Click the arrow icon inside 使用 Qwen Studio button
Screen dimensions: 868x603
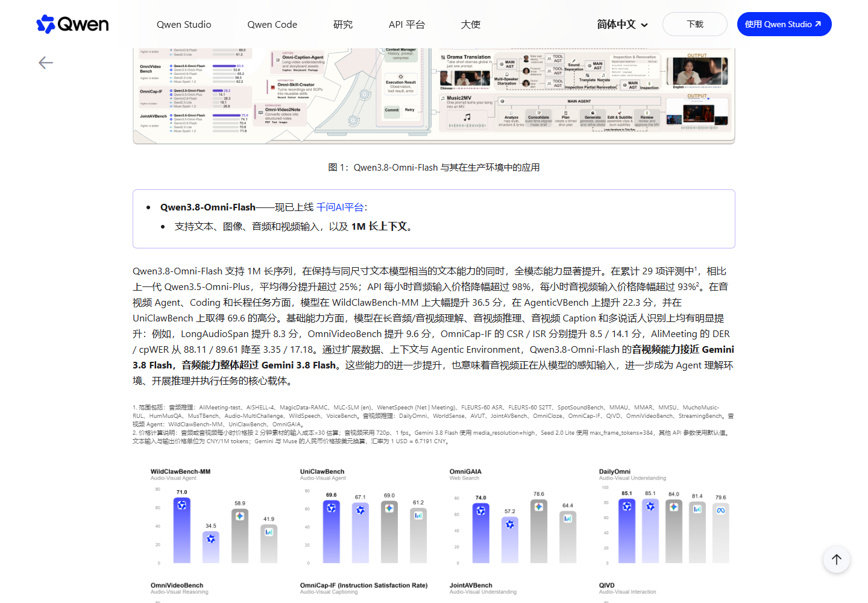tap(819, 24)
